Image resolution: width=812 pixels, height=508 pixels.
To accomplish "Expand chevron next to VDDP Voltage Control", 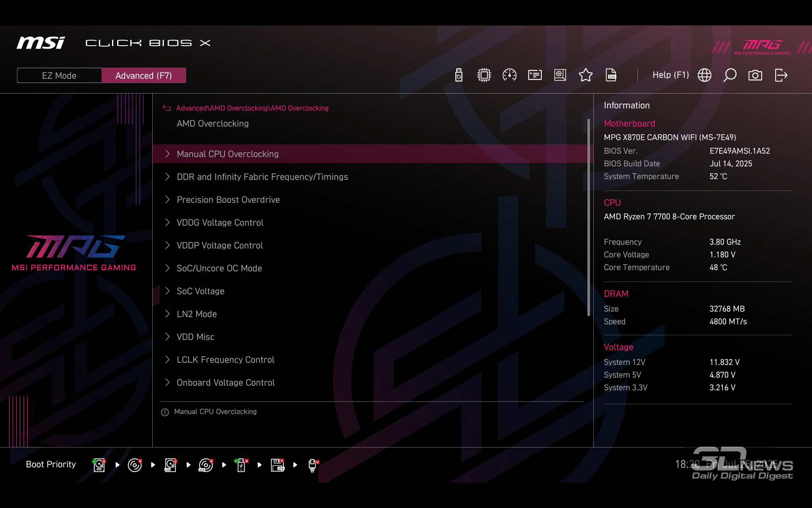I will coord(167,245).
